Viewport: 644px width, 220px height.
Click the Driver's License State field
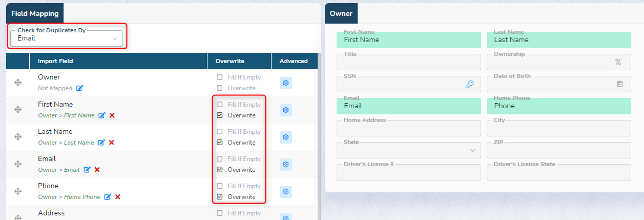point(559,172)
